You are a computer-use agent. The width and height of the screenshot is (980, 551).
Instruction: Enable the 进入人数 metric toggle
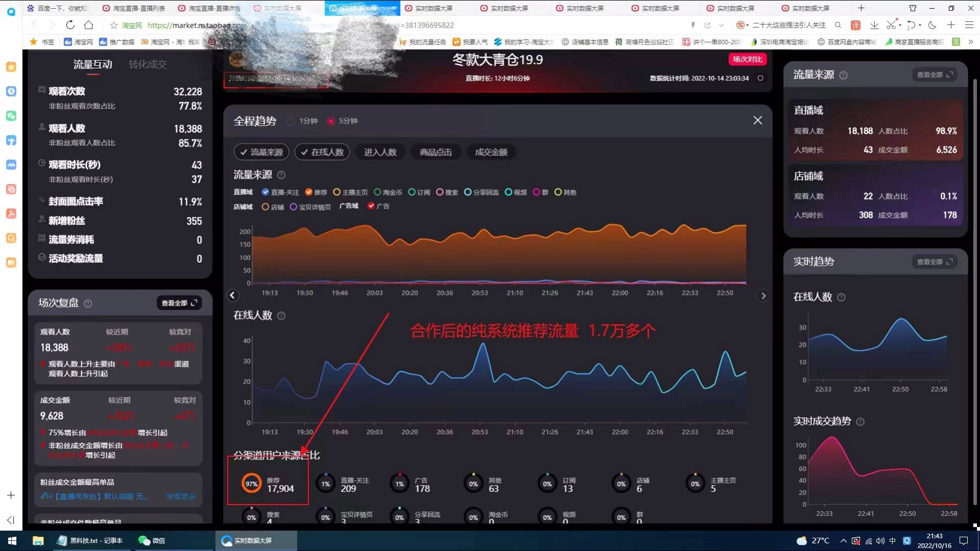(380, 152)
